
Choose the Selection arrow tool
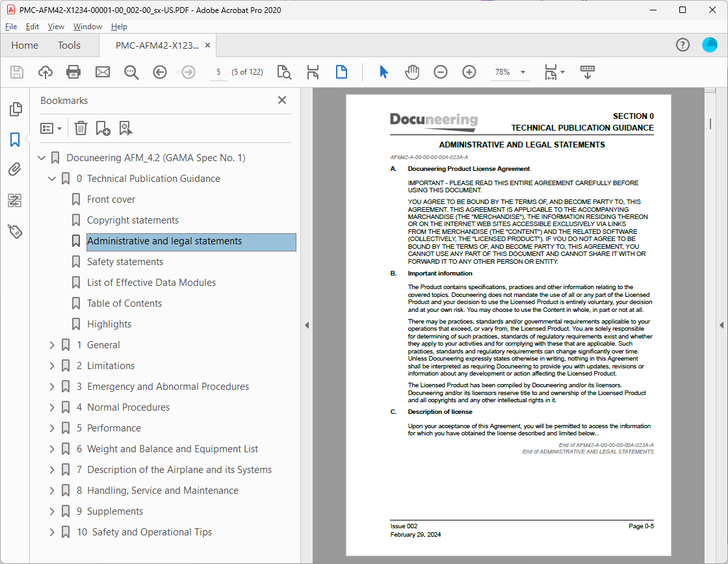coord(383,72)
